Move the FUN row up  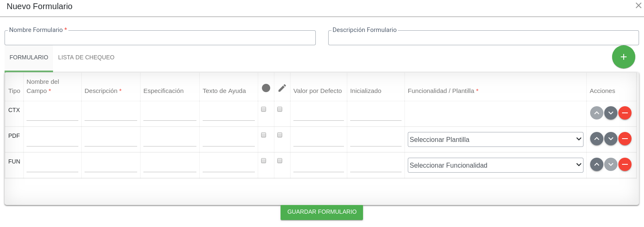[x=596, y=164]
